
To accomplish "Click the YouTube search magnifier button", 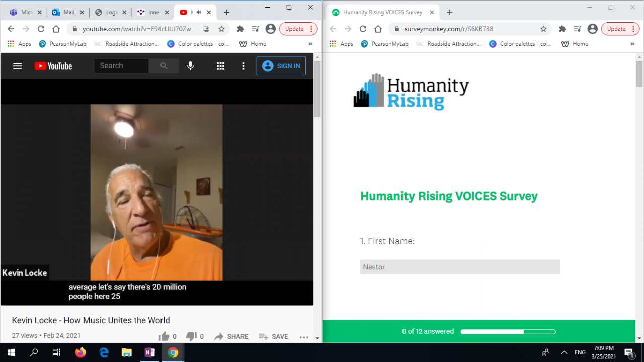I will tap(164, 66).
